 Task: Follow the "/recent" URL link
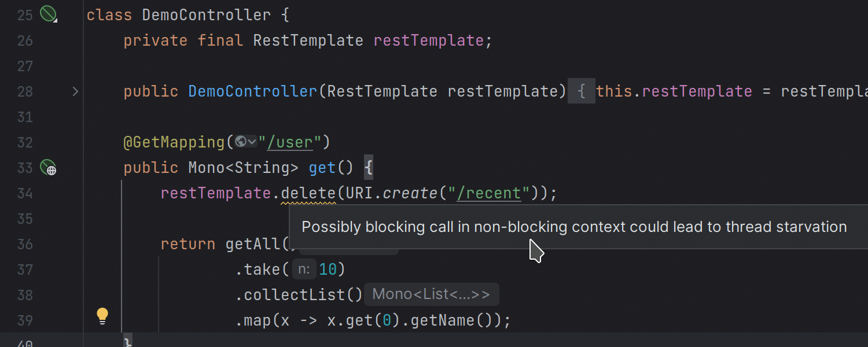489,193
